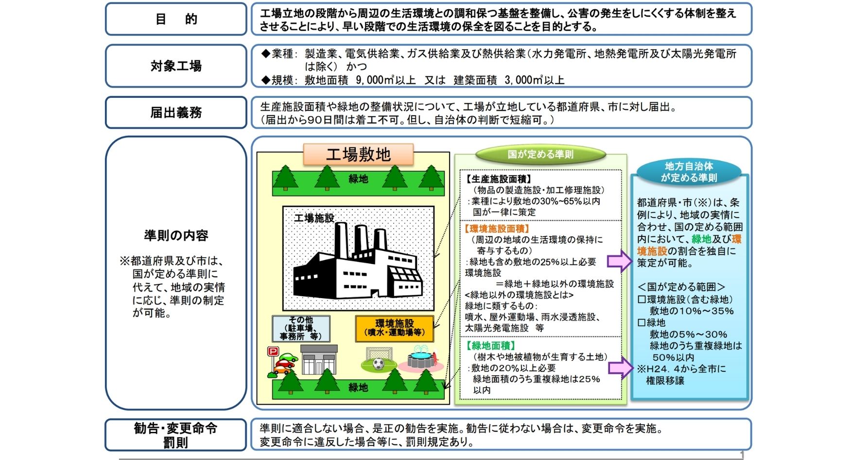Click the gray office building illustration
The width and height of the screenshot is (868, 460).
pos(319,360)
